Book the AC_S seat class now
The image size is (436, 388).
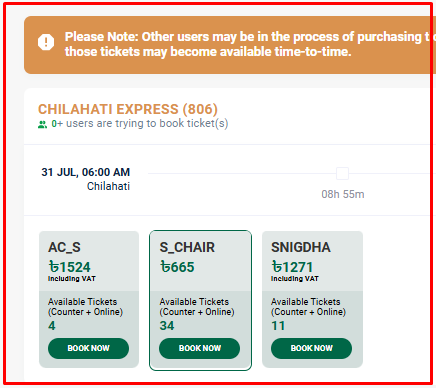(x=88, y=348)
